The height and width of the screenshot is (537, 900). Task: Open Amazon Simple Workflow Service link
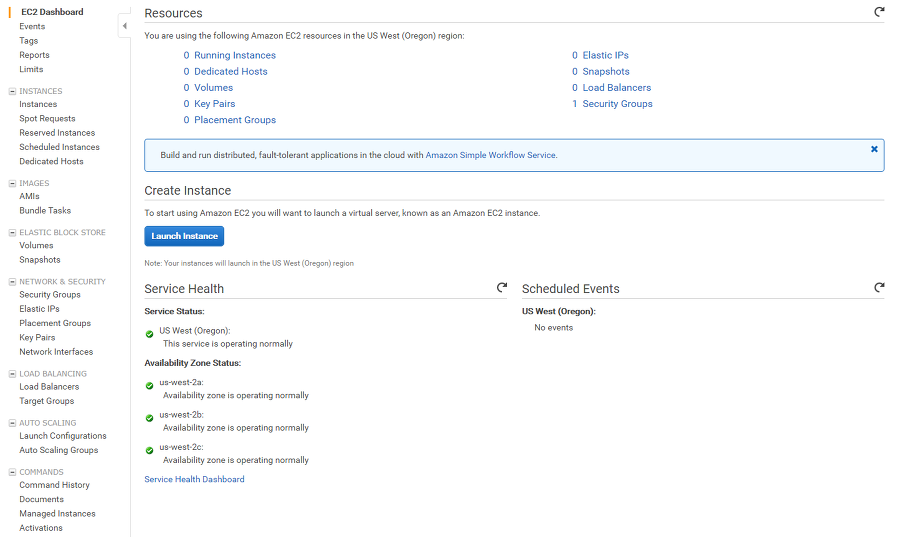490,155
